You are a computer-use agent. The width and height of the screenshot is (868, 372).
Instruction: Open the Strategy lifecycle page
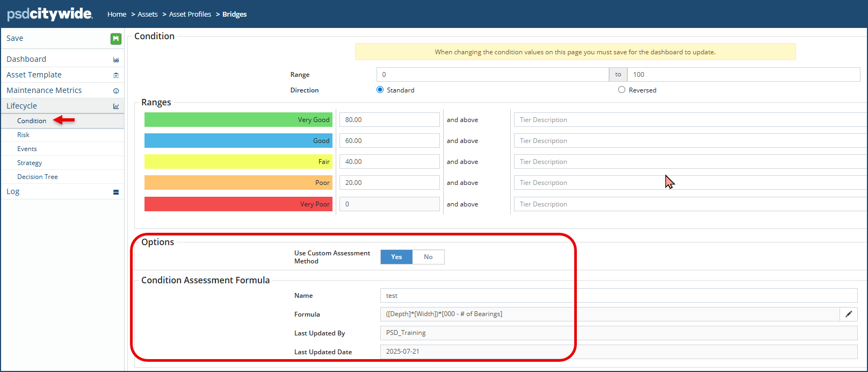[x=30, y=163]
